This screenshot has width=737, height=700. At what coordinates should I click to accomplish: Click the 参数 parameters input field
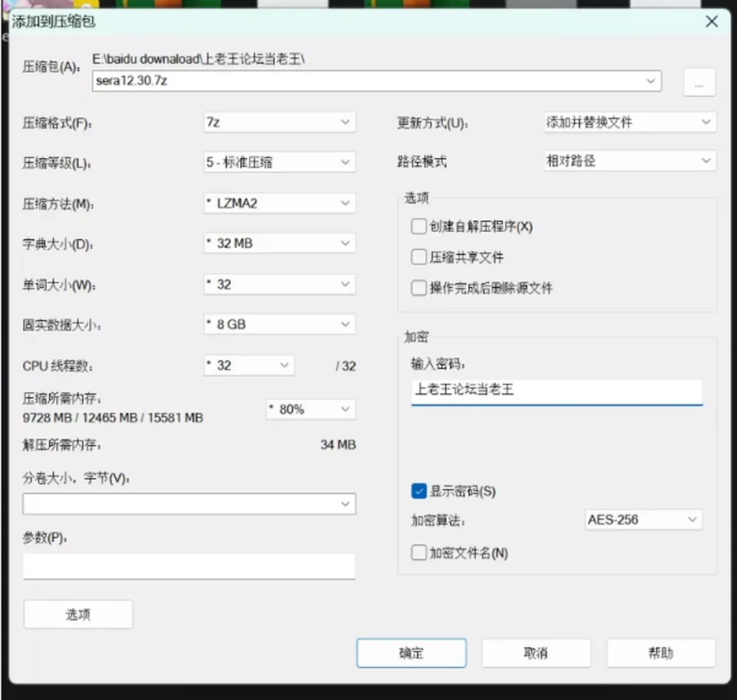[x=189, y=566]
